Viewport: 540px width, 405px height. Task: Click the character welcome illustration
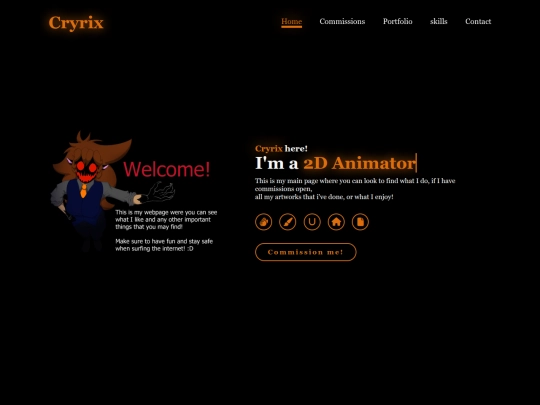(135, 191)
